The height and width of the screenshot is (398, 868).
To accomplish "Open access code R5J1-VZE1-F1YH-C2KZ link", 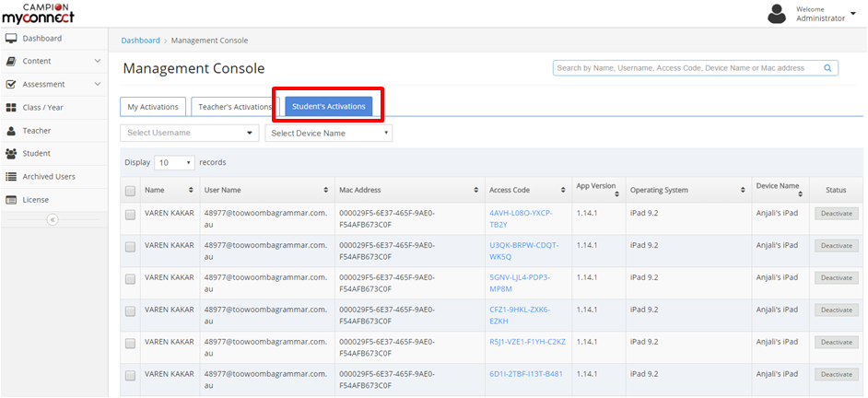I will [x=528, y=342].
